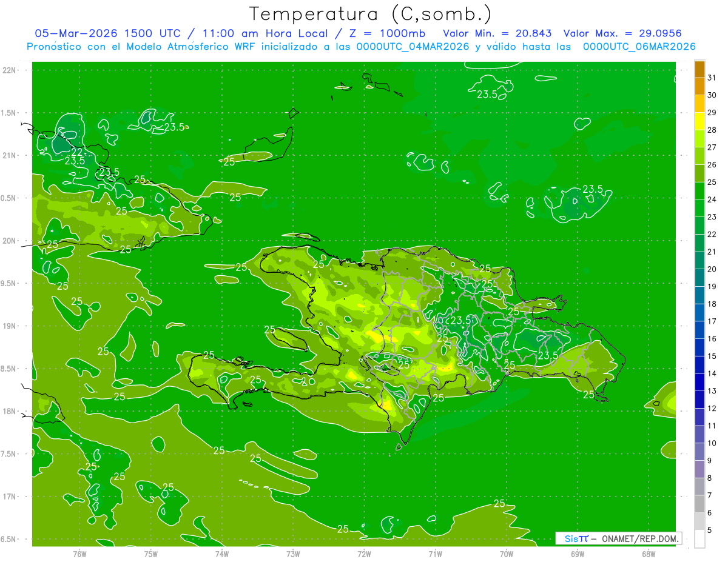Click the '73W' longitude label
728x562 pixels.
tap(293, 554)
